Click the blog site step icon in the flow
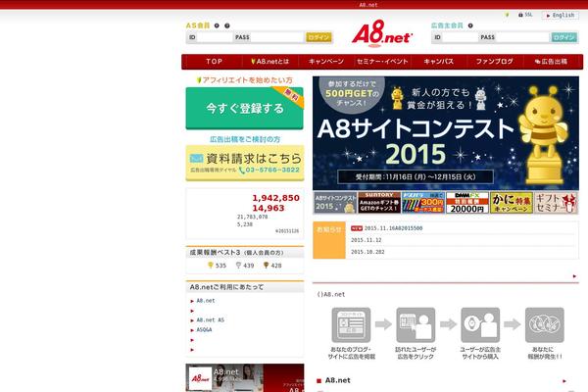This screenshot has height=392, width=588. pos(351,324)
